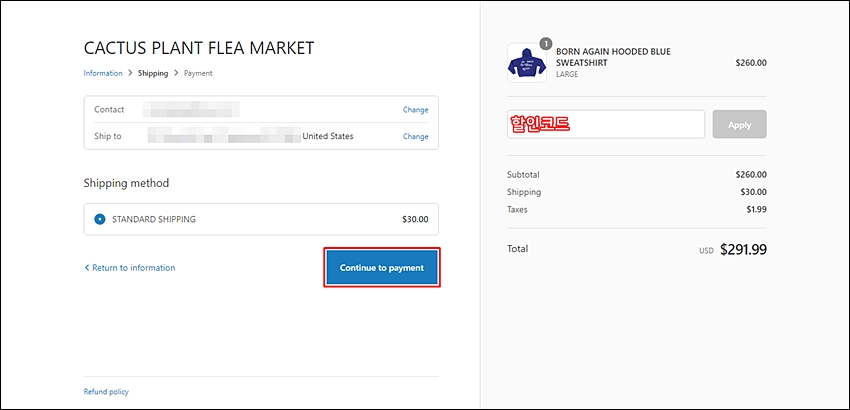Click the left chevron before Return to information

(x=86, y=267)
